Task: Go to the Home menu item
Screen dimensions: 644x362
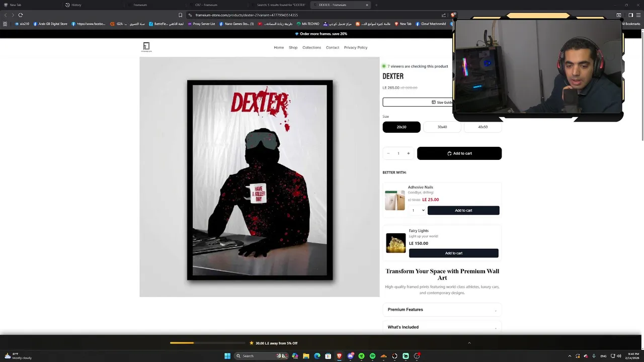Action: [279, 47]
